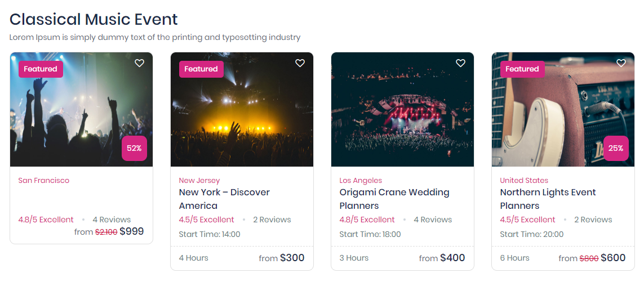Add Origami Crane Wedding Planners to wishlist

[461, 63]
